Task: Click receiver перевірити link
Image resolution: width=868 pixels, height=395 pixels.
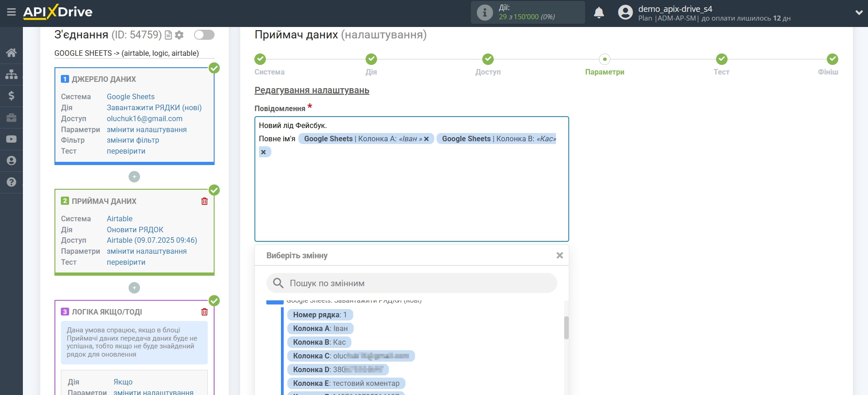Action: pyautogui.click(x=126, y=262)
